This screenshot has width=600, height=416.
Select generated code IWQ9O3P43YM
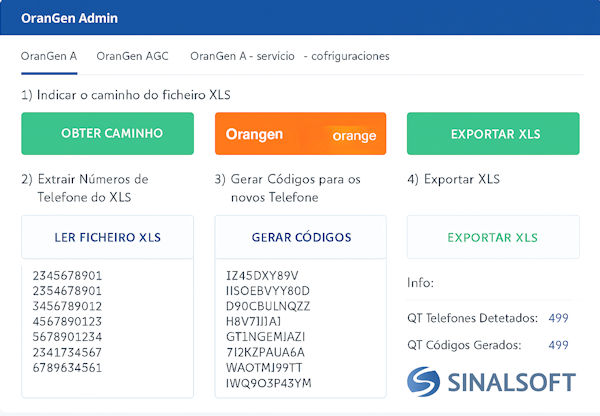(269, 383)
